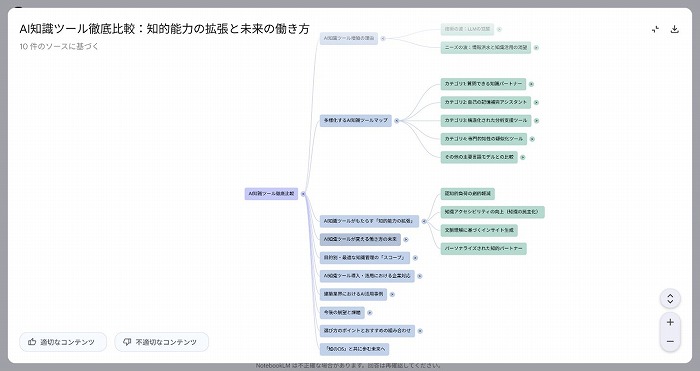Click the zoom out minus button
Image resolution: width=700 pixels, height=371 pixels.
[x=670, y=342]
